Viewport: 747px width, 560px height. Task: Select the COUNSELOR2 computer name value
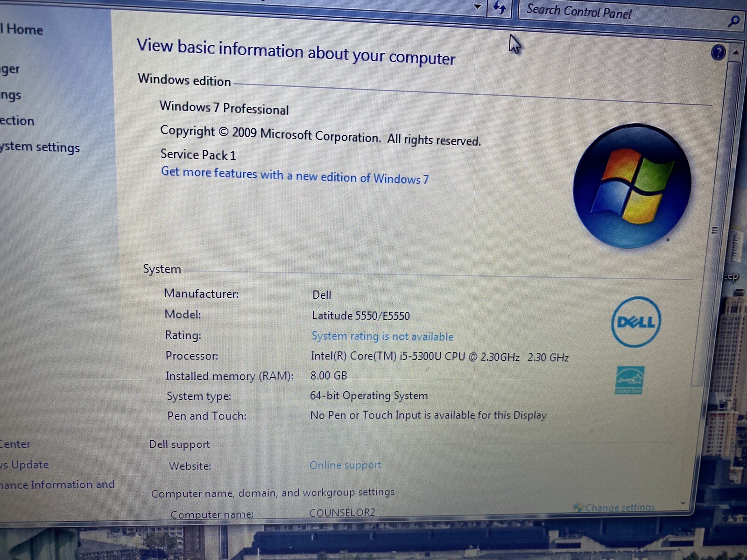tap(342, 512)
